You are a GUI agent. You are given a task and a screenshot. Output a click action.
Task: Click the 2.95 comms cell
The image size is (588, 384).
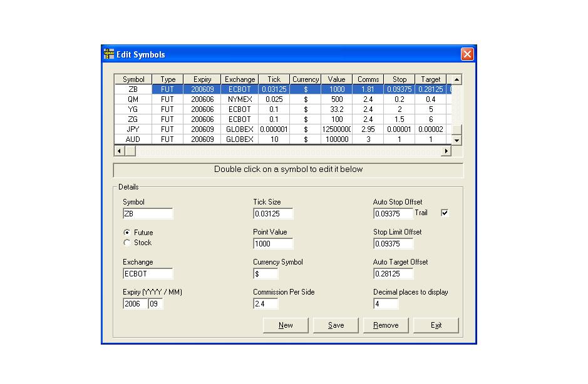click(368, 129)
